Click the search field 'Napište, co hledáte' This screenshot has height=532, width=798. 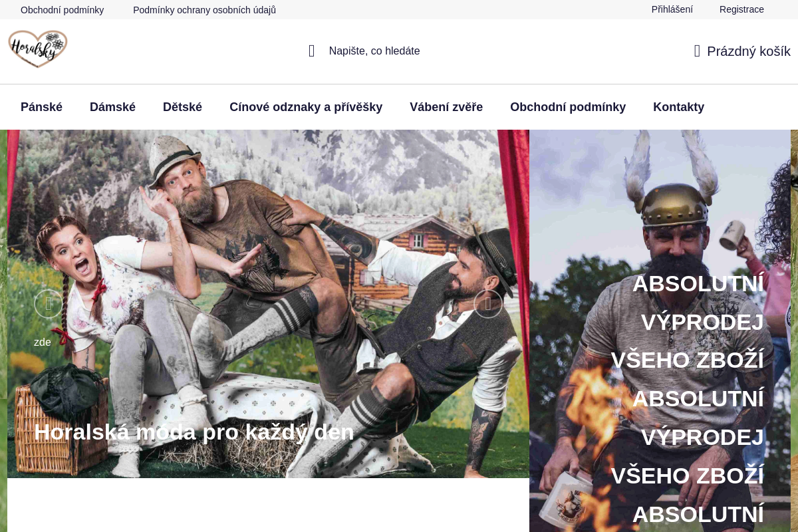374,51
